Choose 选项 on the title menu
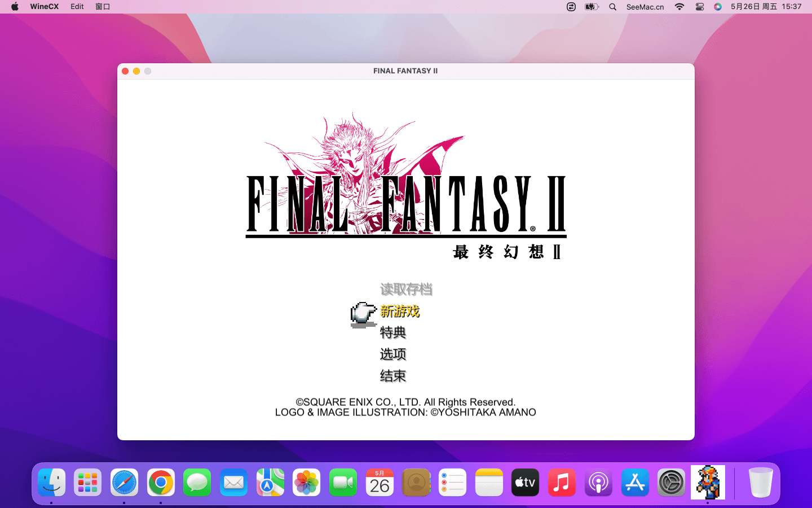The height and width of the screenshot is (508, 812). (393, 354)
